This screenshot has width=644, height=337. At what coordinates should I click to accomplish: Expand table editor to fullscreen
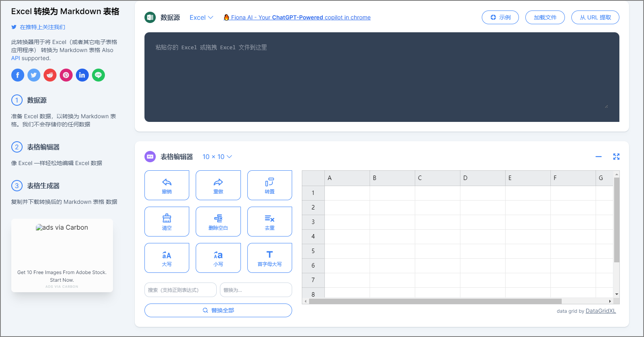point(616,157)
